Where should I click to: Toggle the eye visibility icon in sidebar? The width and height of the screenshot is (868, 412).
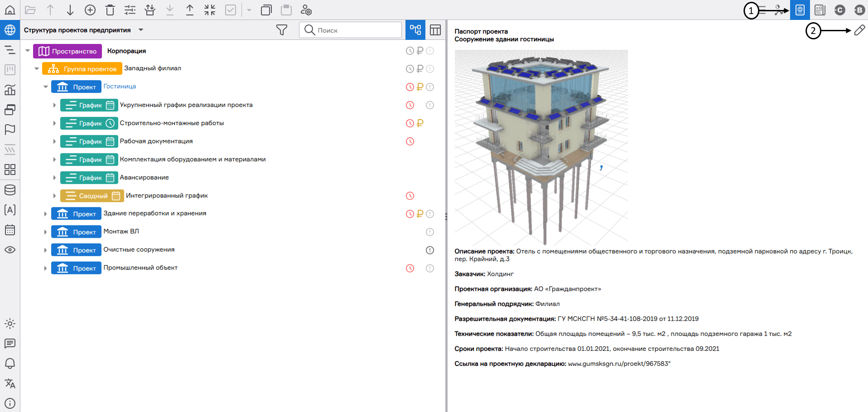click(x=10, y=250)
